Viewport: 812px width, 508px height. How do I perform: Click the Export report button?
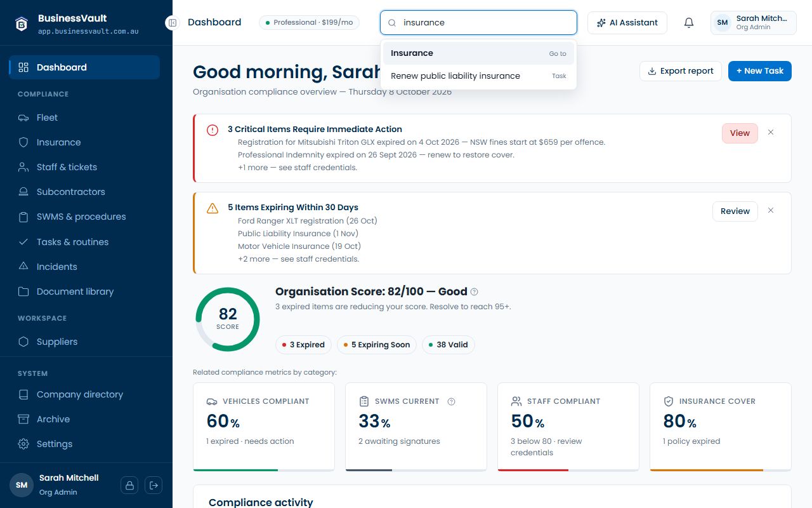point(680,71)
